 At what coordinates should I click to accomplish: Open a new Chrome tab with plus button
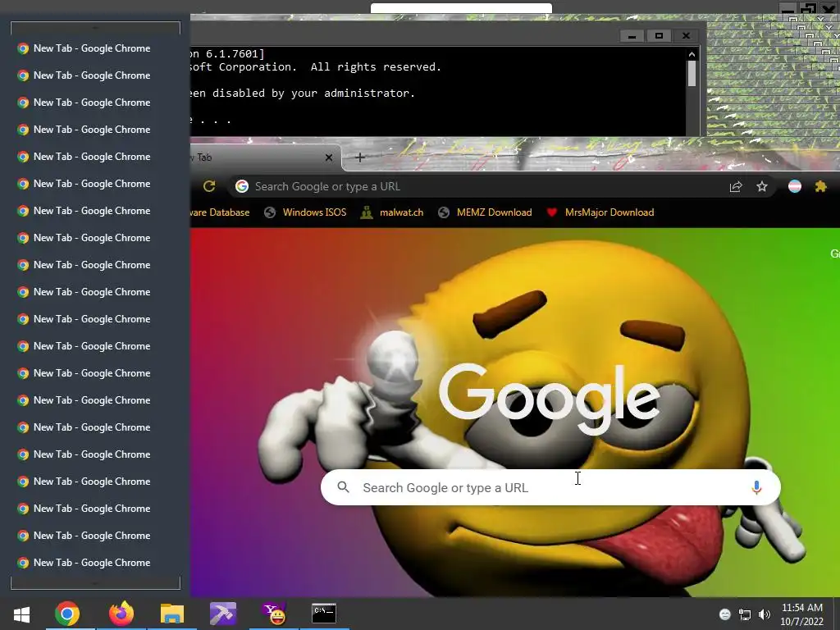(x=360, y=157)
